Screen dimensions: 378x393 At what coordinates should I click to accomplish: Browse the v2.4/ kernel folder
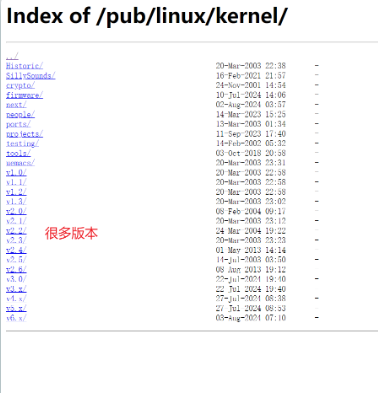[16, 250]
